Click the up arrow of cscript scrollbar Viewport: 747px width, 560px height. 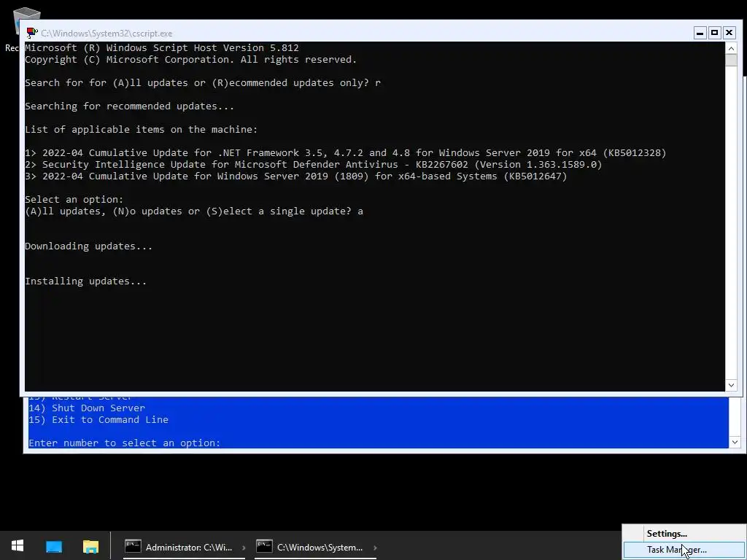point(731,47)
